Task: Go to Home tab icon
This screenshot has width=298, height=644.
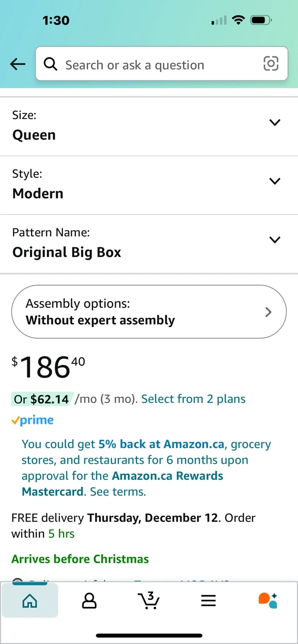Action: [x=30, y=601]
